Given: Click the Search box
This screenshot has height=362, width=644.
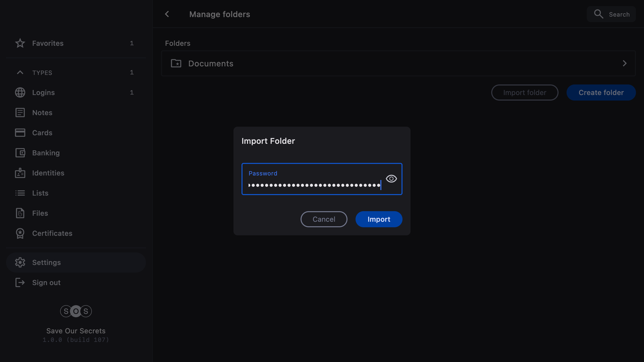Looking at the screenshot, I should coord(611,14).
